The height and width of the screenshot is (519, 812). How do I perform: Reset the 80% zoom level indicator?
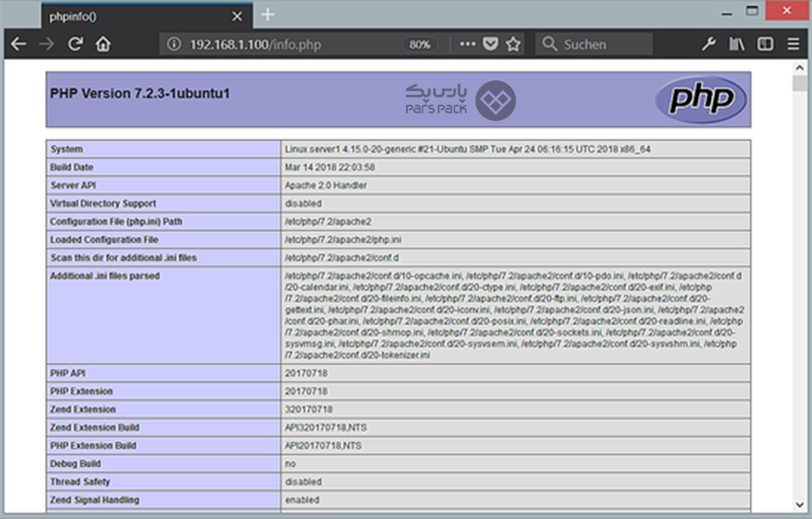pos(420,44)
